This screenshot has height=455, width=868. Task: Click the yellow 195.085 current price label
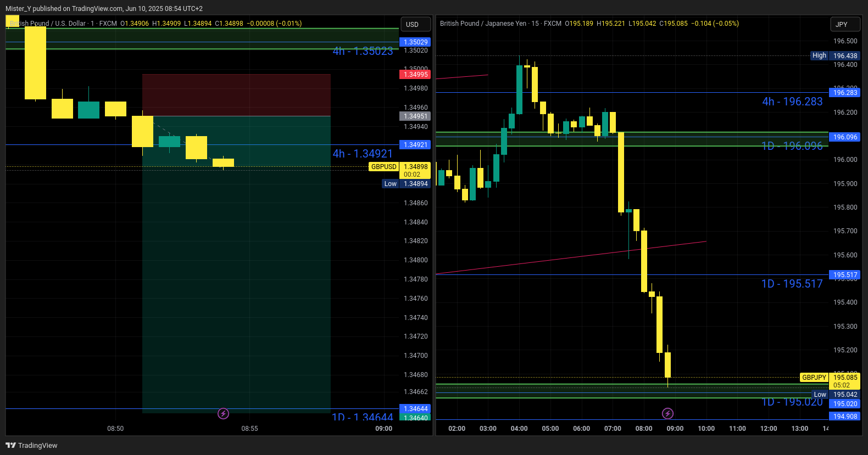tap(845, 381)
